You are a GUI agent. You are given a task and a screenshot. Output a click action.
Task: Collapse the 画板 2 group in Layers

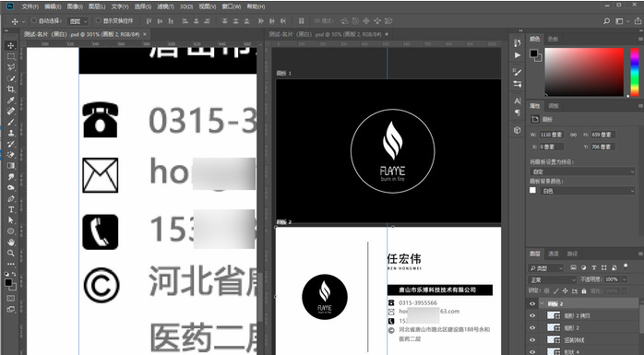[542, 303]
